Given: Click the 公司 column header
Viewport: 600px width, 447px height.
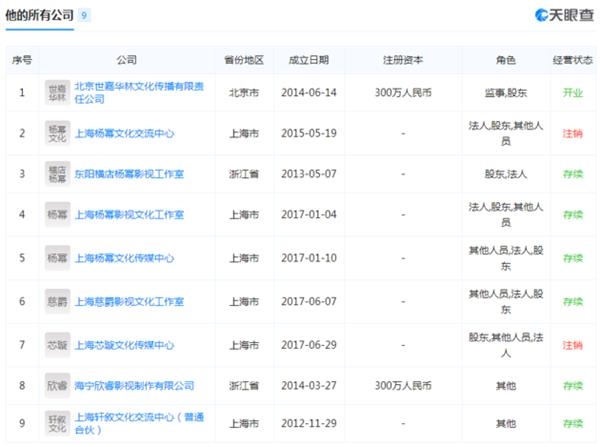Looking at the screenshot, I should 126,60.
